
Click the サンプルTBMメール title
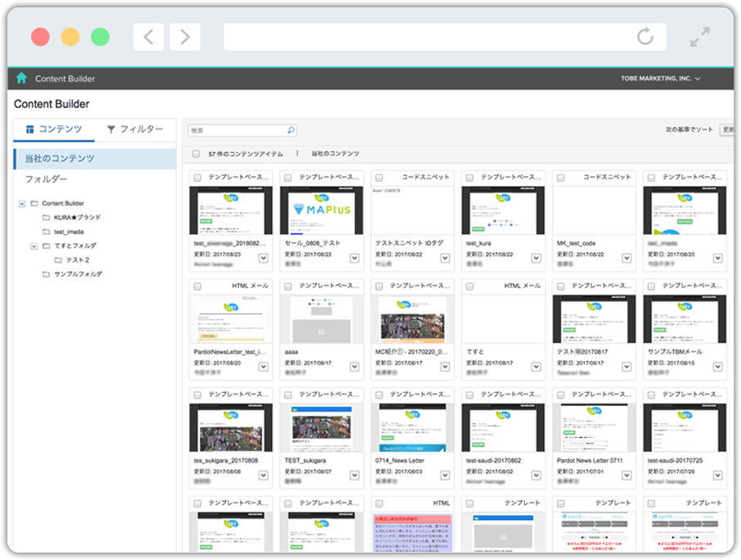click(675, 351)
